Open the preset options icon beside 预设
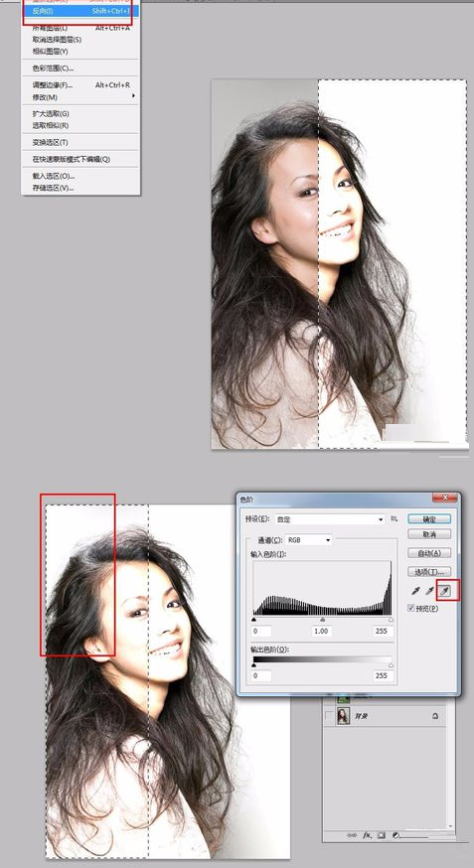 (x=395, y=518)
